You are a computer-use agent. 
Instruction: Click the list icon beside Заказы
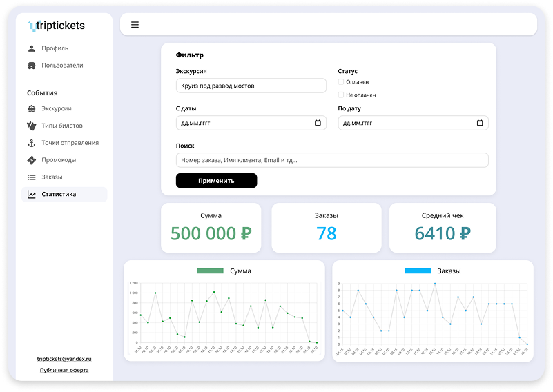click(31, 177)
